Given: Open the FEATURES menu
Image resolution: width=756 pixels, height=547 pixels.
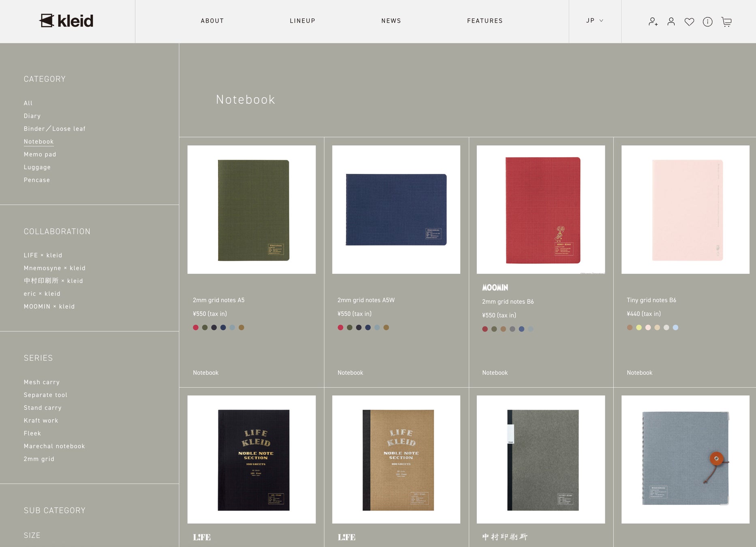Looking at the screenshot, I should click(x=485, y=21).
